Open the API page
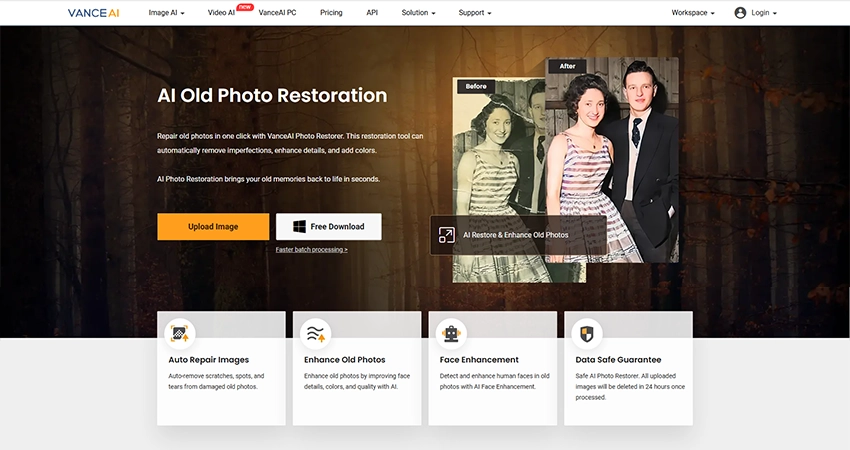This screenshot has width=850, height=450. [x=372, y=12]
